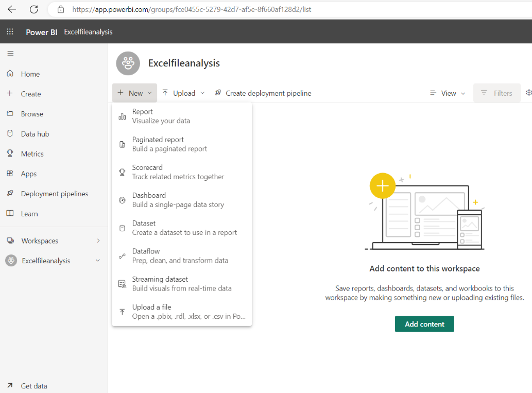Image resolution: width=532 pixels, height=393 pixels.
Task: Click the Data hub cylinder icon
Action: pos(10,133)
